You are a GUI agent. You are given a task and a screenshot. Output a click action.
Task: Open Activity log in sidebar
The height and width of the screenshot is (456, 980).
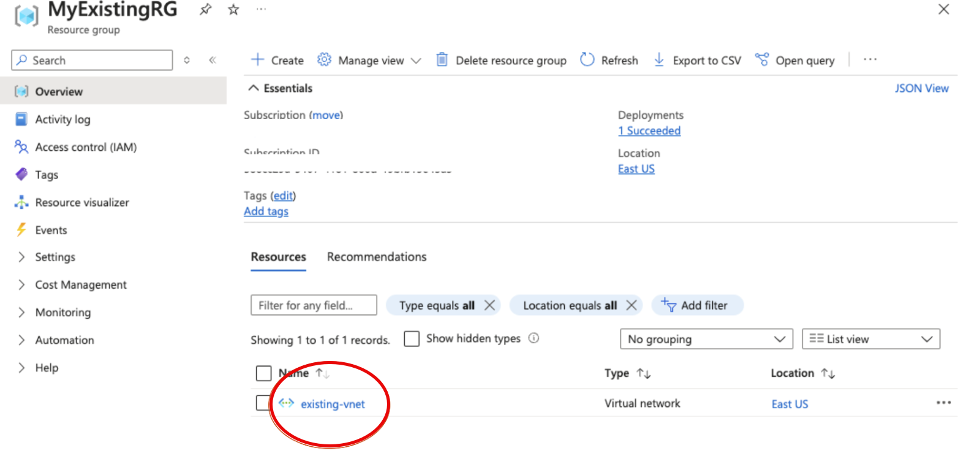62,120
